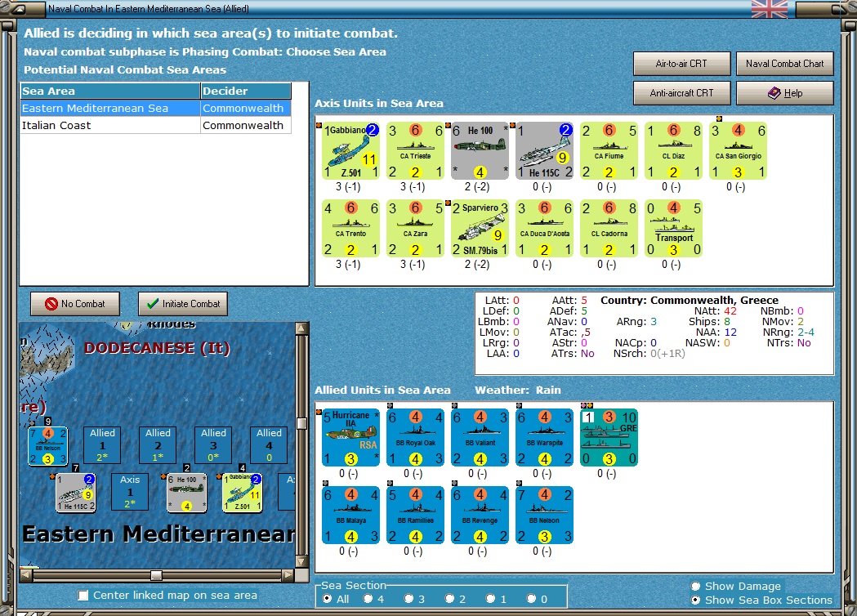The height and width of the screenshot is (616, 857).
Task: Click the He 100 counter on the map
Action: [186, 493]
